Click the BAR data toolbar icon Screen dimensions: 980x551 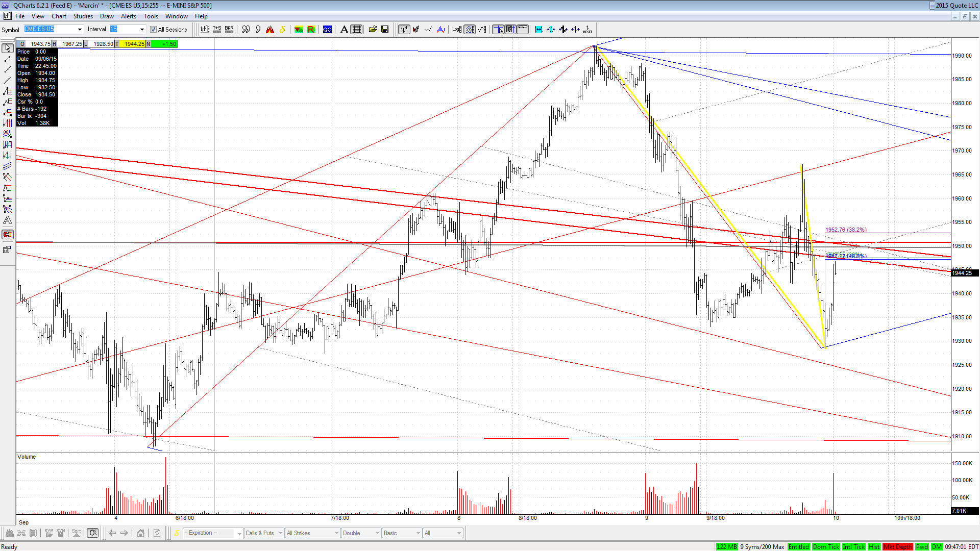click(x=229, y=30)
